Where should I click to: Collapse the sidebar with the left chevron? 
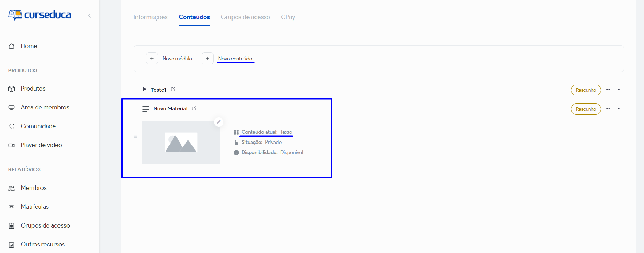[90, 16]
